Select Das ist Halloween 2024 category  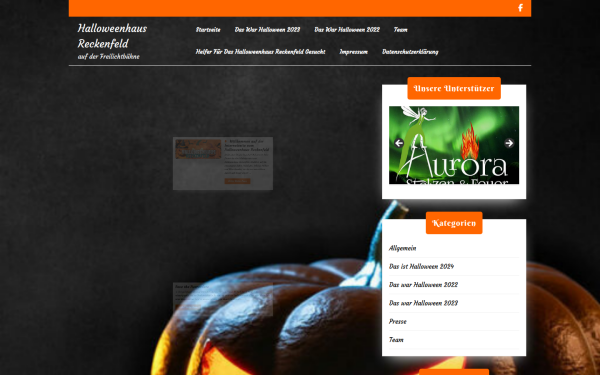[x=421, y=267]
